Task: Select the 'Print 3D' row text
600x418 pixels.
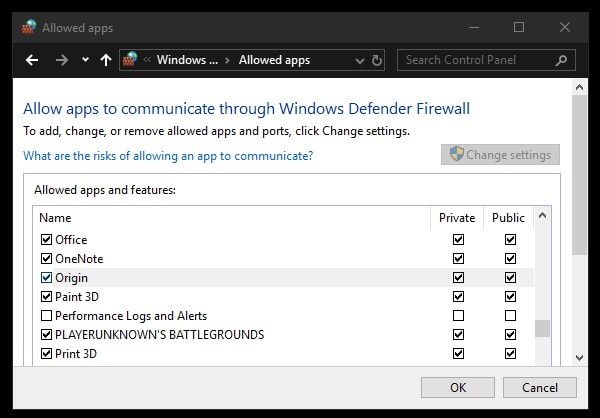Action: pos(76,354)
